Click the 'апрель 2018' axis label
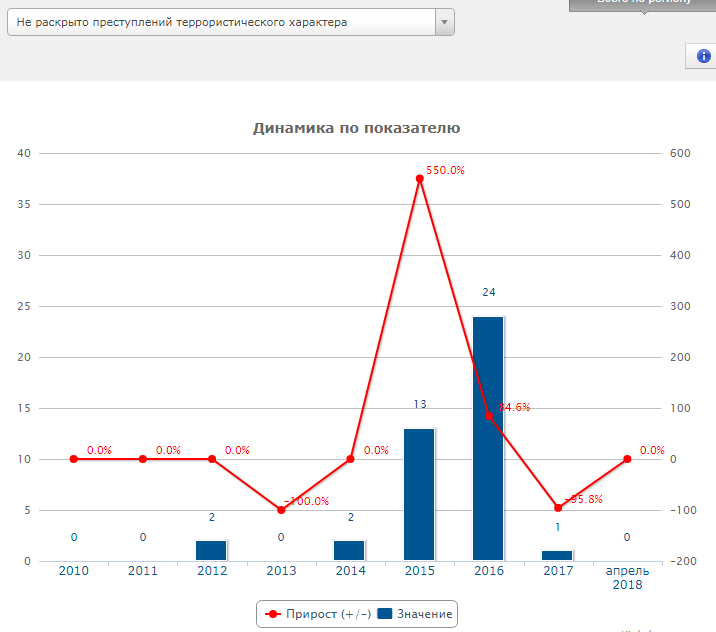The width and height of the screenshot is (716, 632). click(x=627, y=578)
